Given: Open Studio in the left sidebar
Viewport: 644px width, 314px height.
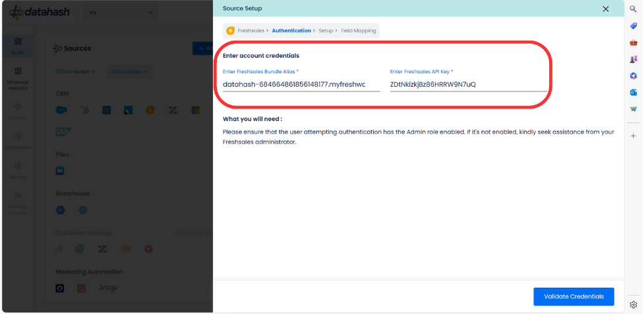Looking at the screenshot, I should [x=18, y=46].
